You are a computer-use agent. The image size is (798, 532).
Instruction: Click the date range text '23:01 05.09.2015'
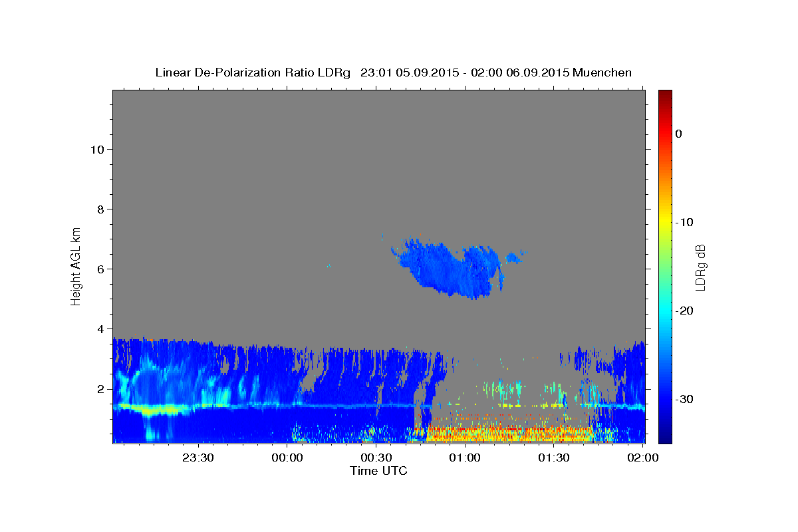tap(409, 72)
